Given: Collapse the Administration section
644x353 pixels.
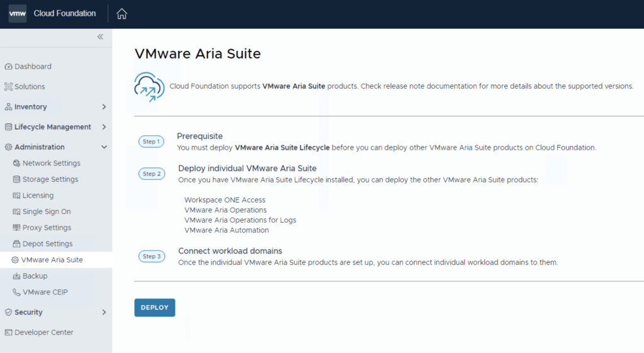Looking at the screenshot, I should tap(104, 147).
